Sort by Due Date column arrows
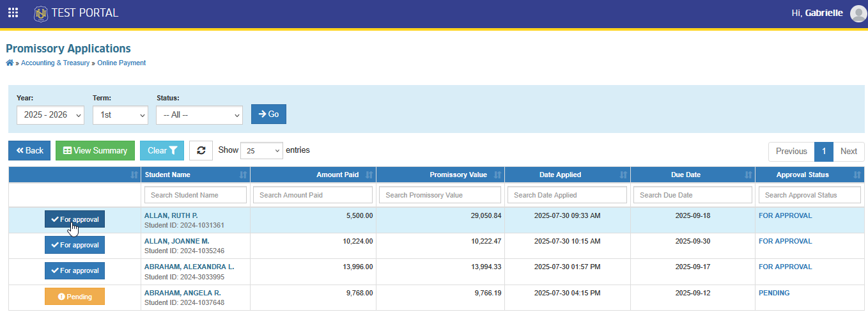 748,175
